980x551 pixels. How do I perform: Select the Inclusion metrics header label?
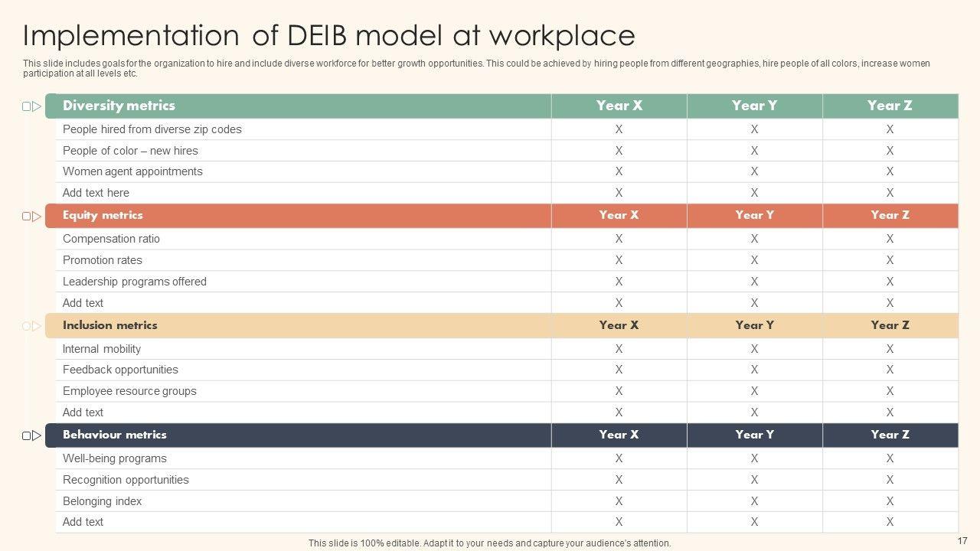[x=109, y=325]
